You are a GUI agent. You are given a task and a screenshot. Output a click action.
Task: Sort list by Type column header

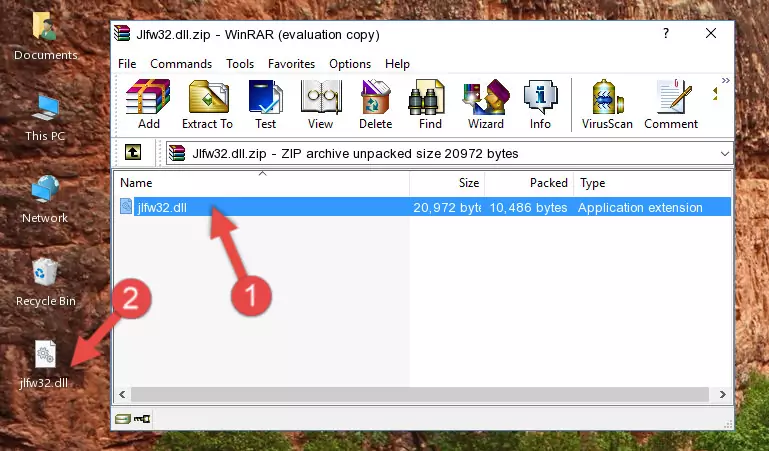click(652, 183)
